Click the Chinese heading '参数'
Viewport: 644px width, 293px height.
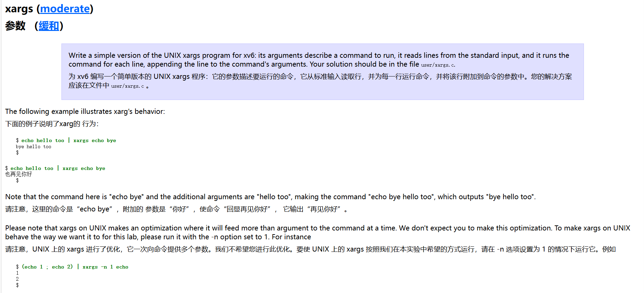[x=15, y=26]
